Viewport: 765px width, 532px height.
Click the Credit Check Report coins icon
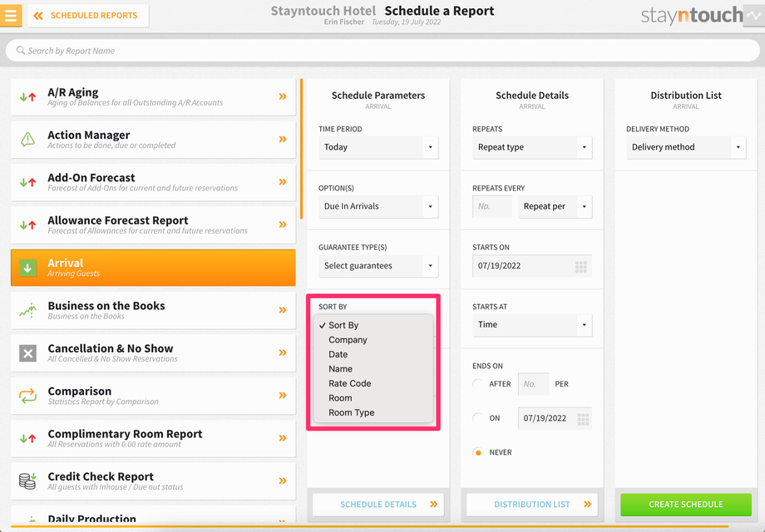pos(27,480)
